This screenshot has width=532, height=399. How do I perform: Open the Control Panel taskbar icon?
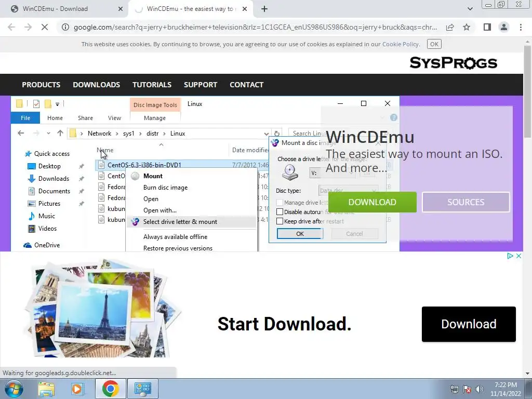[142, 389]
